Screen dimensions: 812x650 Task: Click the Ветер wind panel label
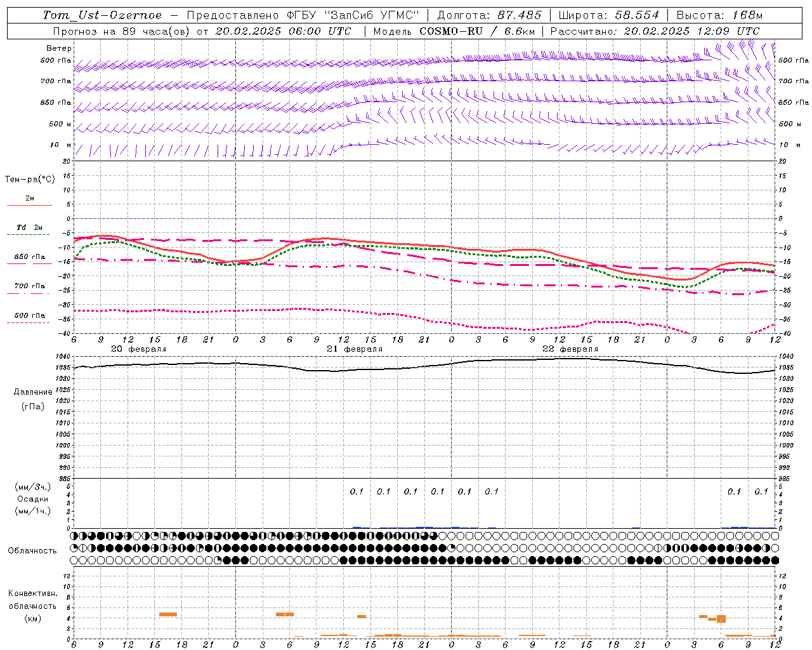(x=59, y=48)
